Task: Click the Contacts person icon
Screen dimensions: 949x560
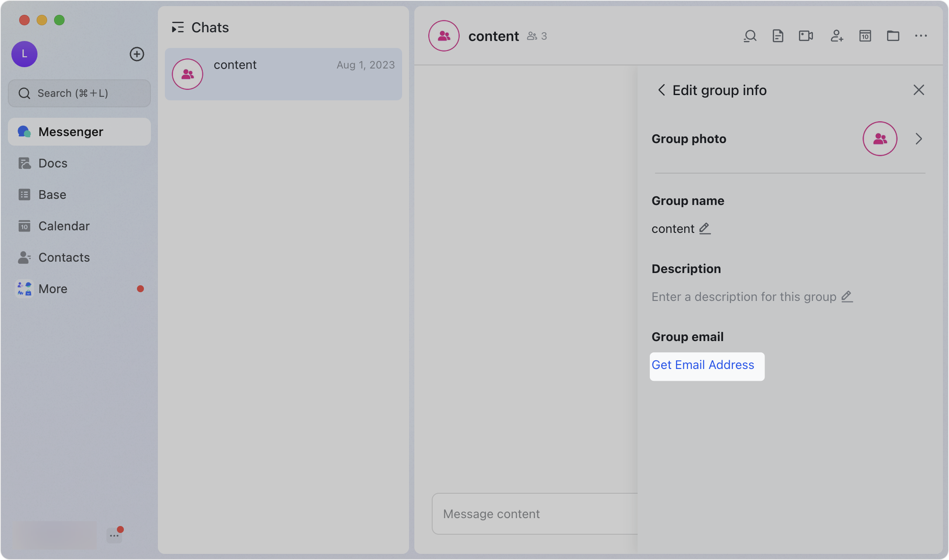Action: (24, 257)
